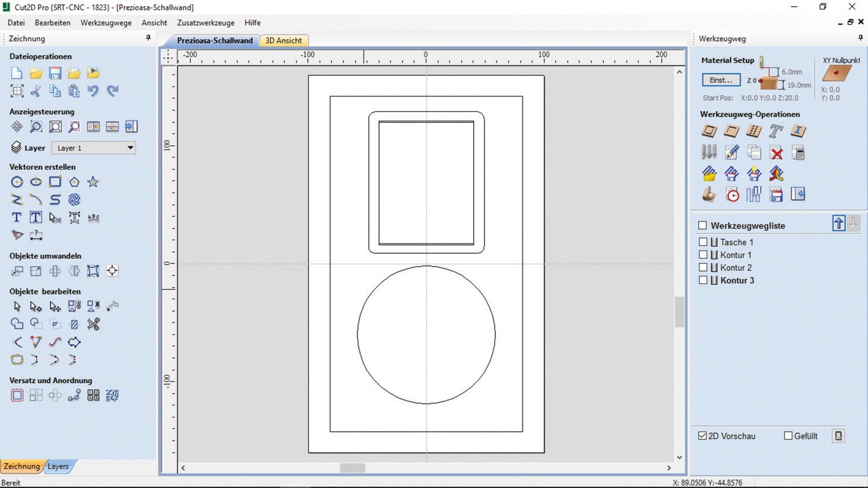Check the Tasche 1 toolpath checkbox

click(x=703, y=242)
